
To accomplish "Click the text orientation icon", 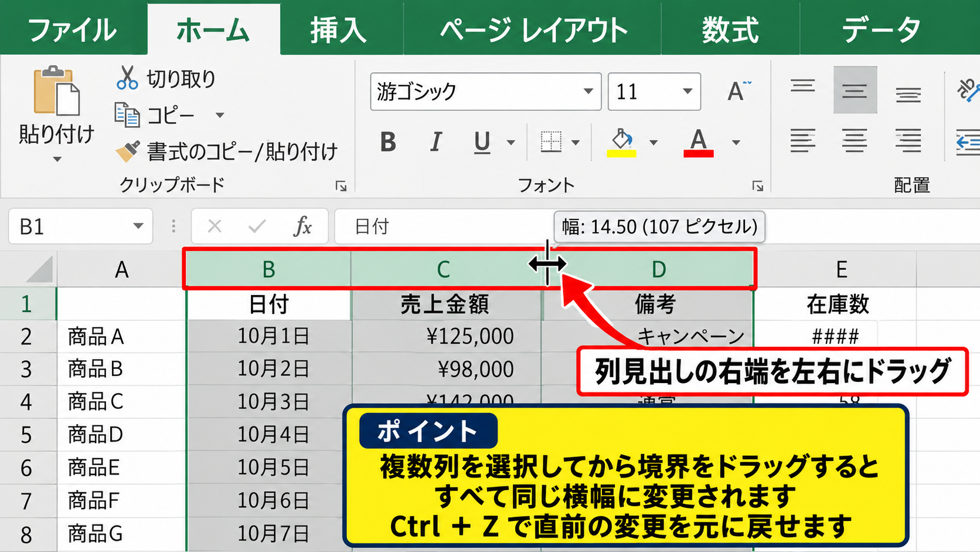I will [x=968, y=90].
